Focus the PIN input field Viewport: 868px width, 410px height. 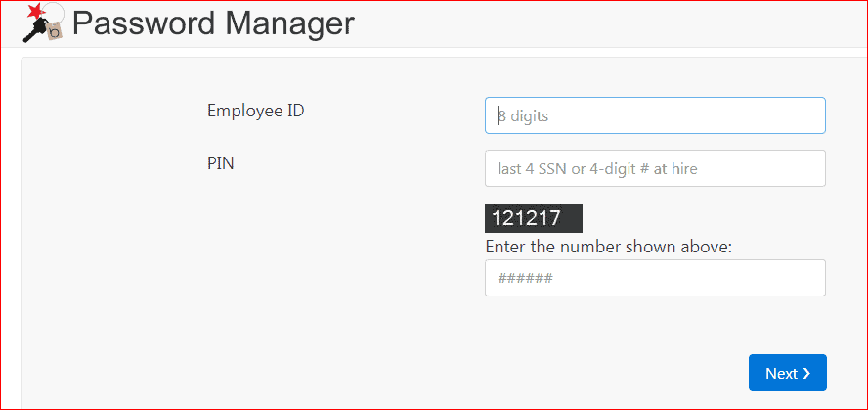tap(656, 168)
